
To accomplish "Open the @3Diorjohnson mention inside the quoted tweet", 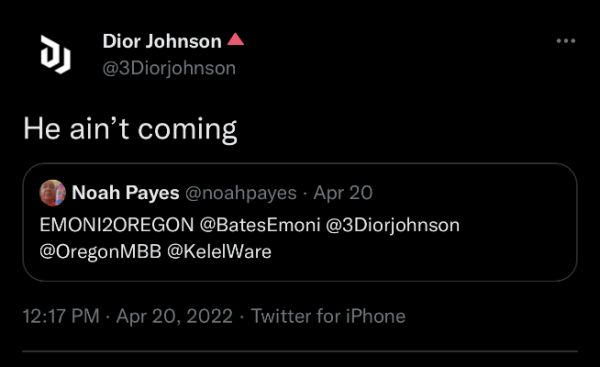I will 393,225.
